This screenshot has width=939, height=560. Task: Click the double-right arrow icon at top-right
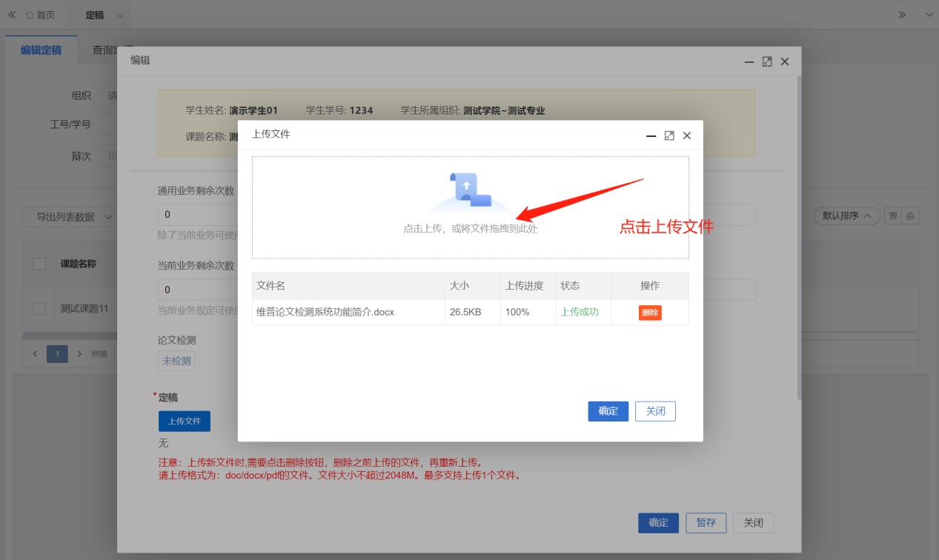tap(902, 15)
